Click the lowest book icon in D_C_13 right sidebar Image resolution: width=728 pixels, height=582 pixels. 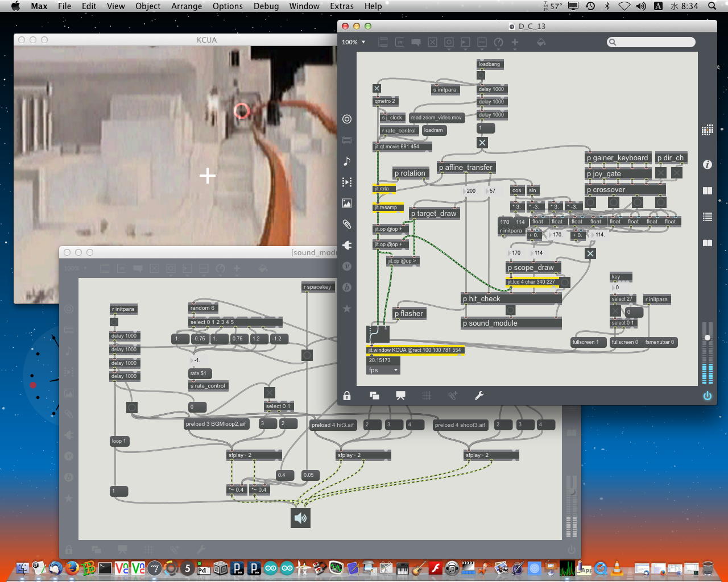point(708,243)
